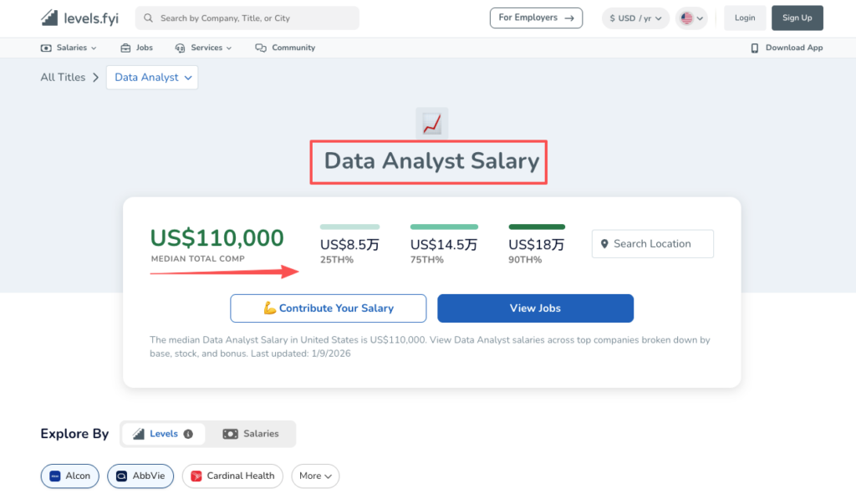Click the briefcase Jobs icon
The image size is (856, 504).
(124, 48)
